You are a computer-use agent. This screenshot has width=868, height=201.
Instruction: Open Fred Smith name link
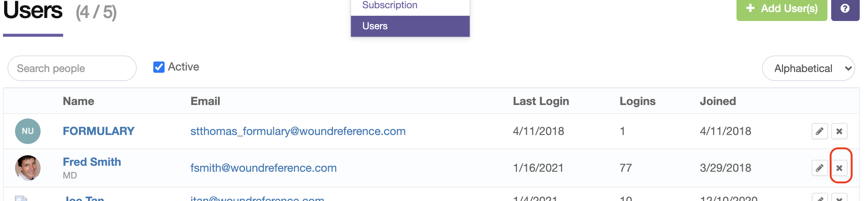click(x=92, y=162)
